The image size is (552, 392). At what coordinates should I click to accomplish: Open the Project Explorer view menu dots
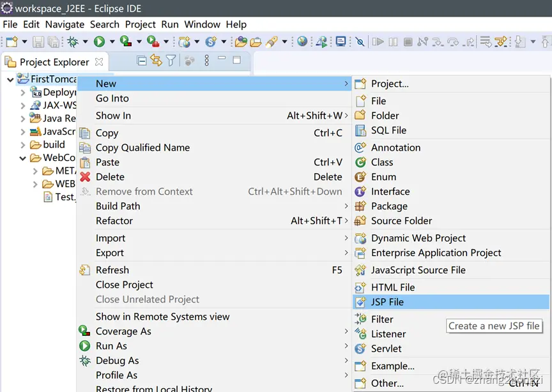click(x=206, y=61)
